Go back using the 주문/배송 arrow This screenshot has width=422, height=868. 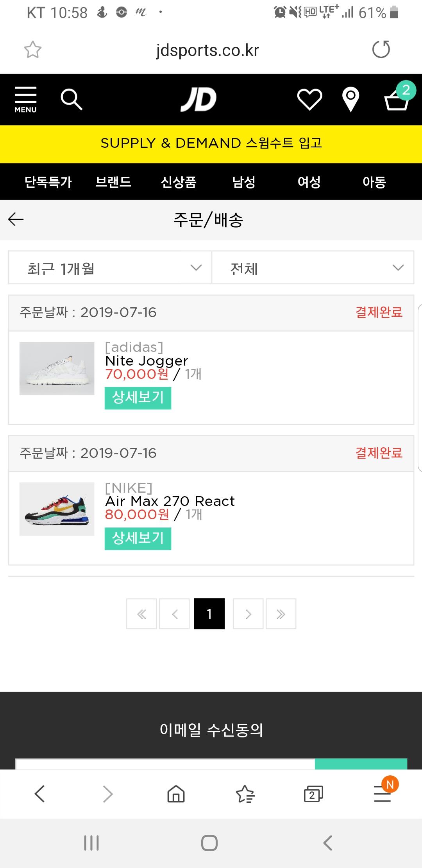point(16,219)
